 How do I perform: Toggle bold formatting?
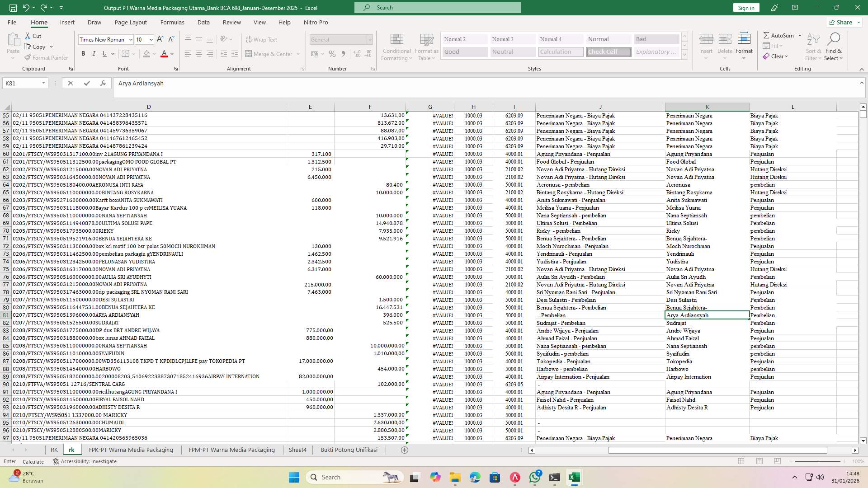coord(83,53)
